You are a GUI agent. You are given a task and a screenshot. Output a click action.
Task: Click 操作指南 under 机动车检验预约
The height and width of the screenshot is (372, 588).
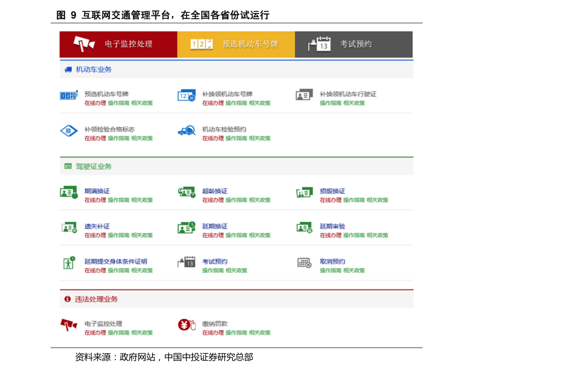[236, 138]
